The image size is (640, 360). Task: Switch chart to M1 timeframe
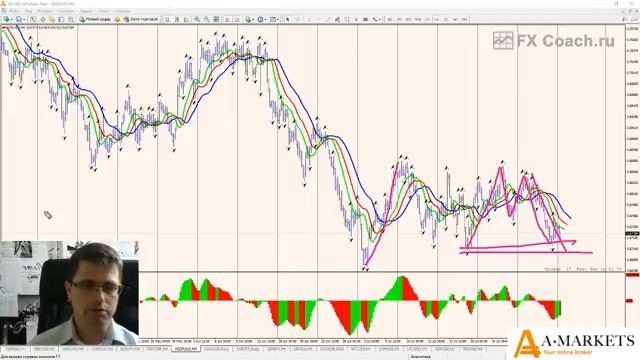click(x=390, y=19)
